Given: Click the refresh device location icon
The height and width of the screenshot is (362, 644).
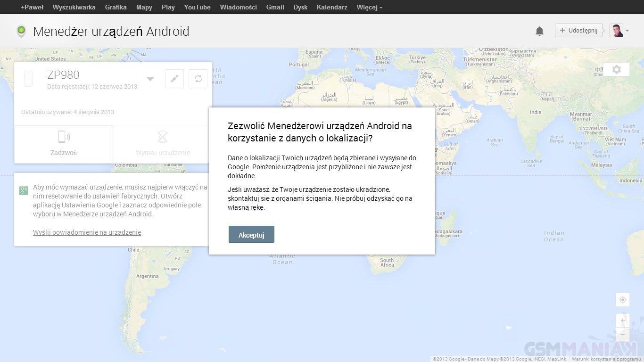Looking at the screenshot, I should [198, 79].
